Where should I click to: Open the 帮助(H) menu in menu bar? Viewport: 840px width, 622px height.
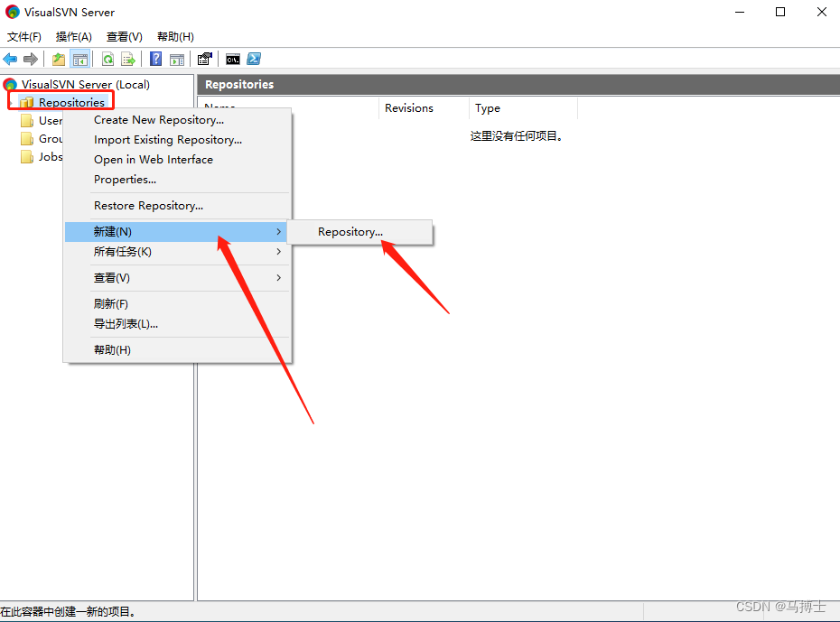(x=175, y=36)
